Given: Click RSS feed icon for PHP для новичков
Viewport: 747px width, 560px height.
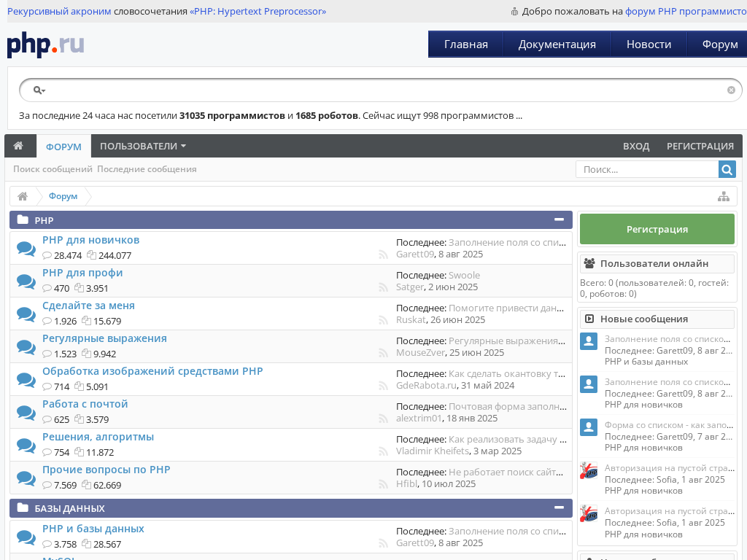Looking at the screenshot, I should click(383, 254).
